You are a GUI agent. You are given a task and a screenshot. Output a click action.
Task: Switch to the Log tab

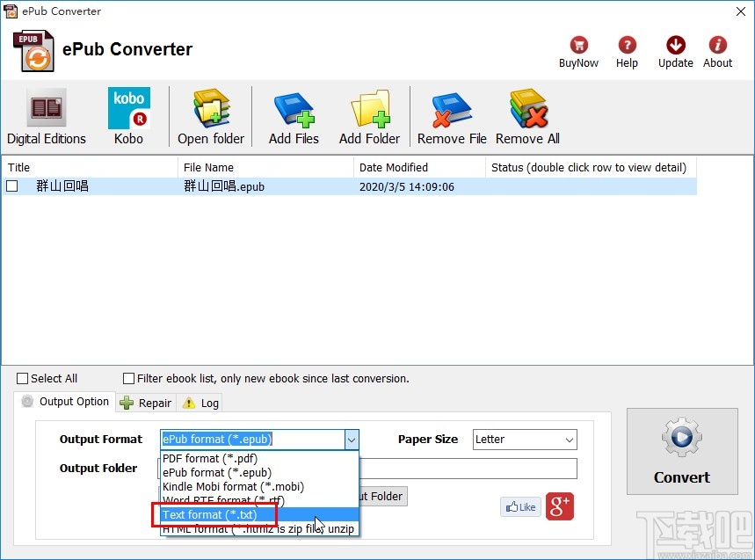coord(201,403)
